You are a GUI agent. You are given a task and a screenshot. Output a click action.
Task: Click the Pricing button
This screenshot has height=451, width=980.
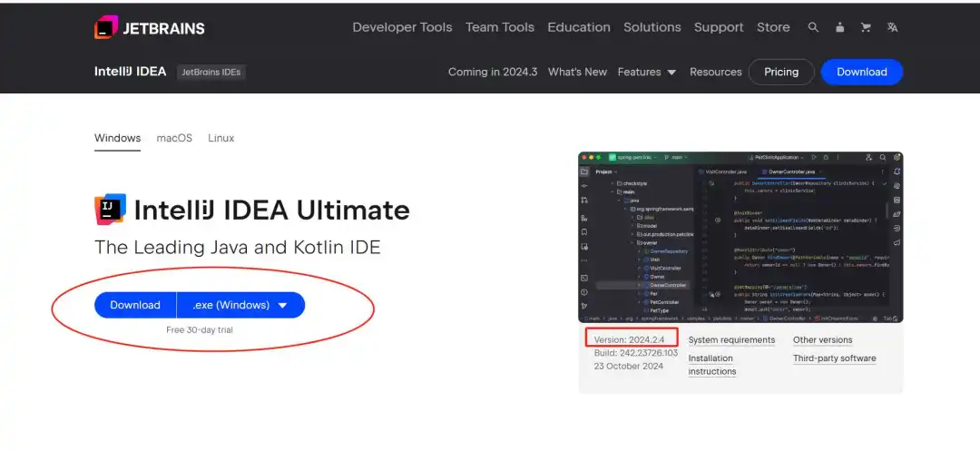(x=781, y=72)
